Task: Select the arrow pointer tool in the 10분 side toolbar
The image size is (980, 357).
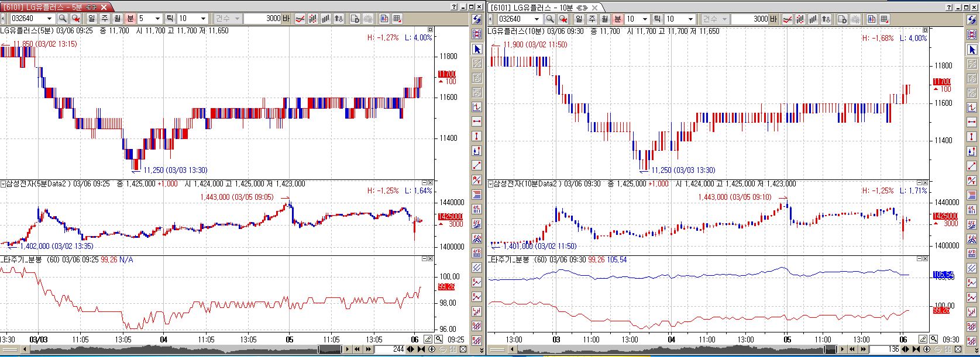Action: (x=972, y=49)
